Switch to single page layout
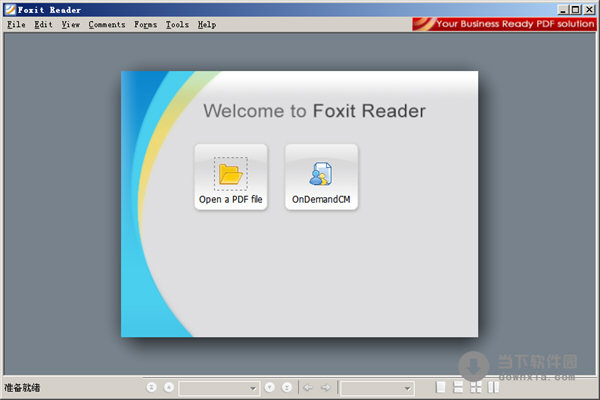 [441, 387]
